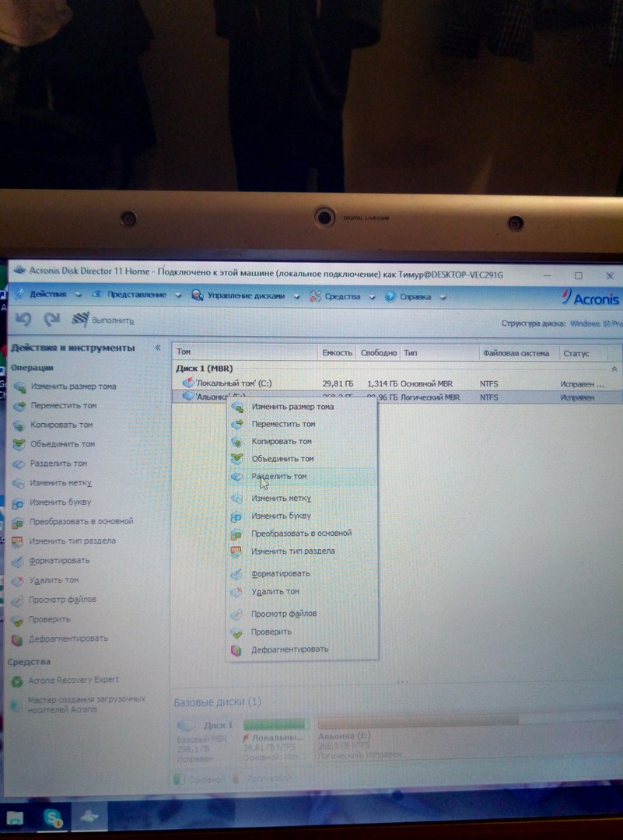Collapse the Disk 1 (MBR) group

[614, 369]
